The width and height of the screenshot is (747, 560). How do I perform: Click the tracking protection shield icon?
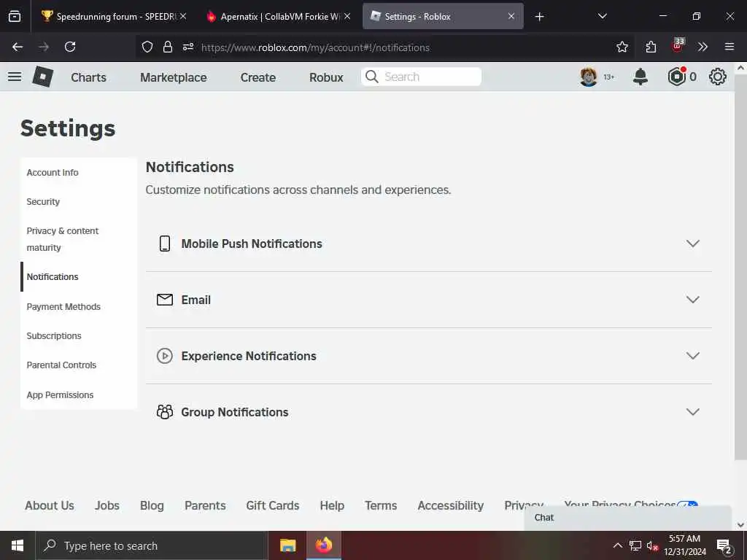(147, 47)
